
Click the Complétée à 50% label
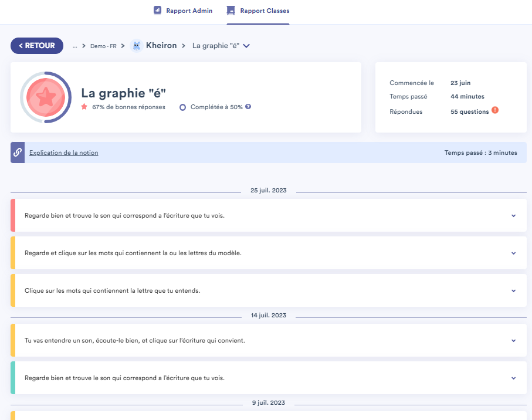pyautogui.click(x=216, y=107)
